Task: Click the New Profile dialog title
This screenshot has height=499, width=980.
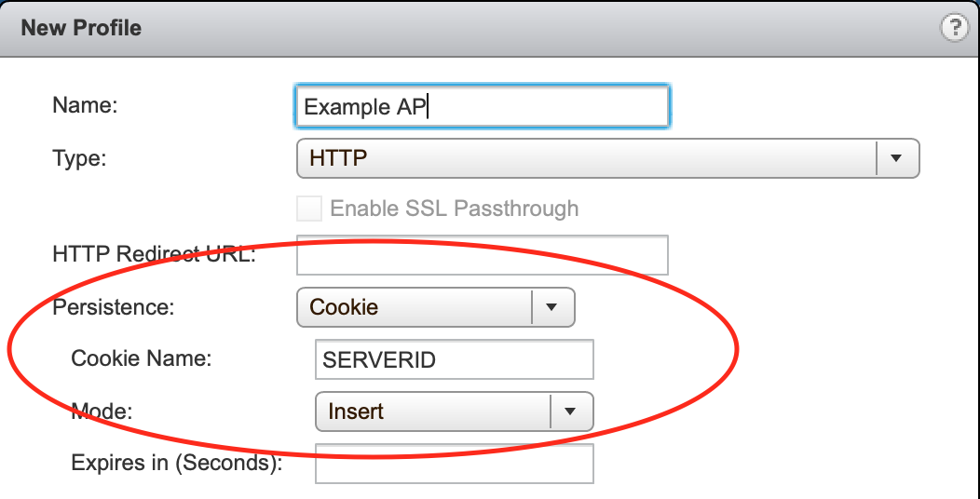Action: coord(81,28)
